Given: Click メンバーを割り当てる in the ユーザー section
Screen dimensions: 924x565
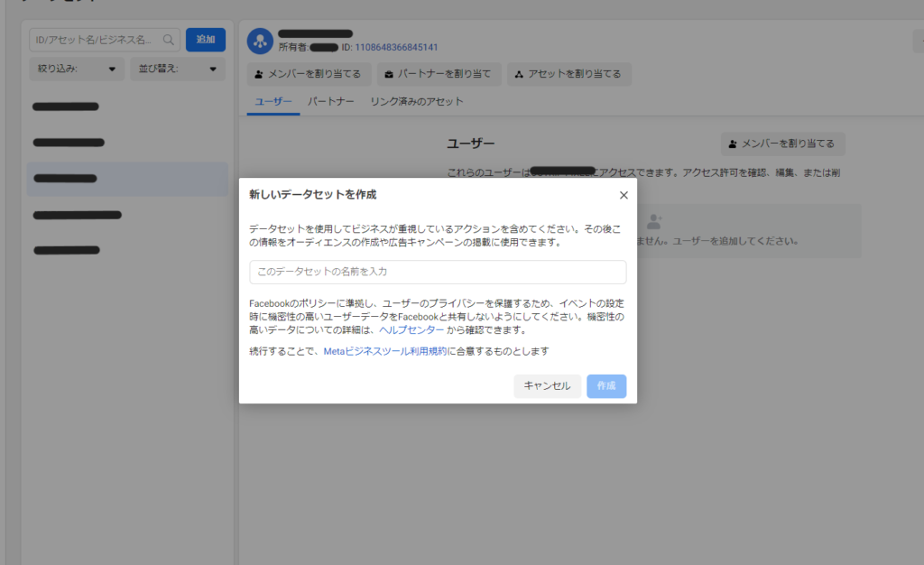Looking at the screenshot, I should coord(782,144).
